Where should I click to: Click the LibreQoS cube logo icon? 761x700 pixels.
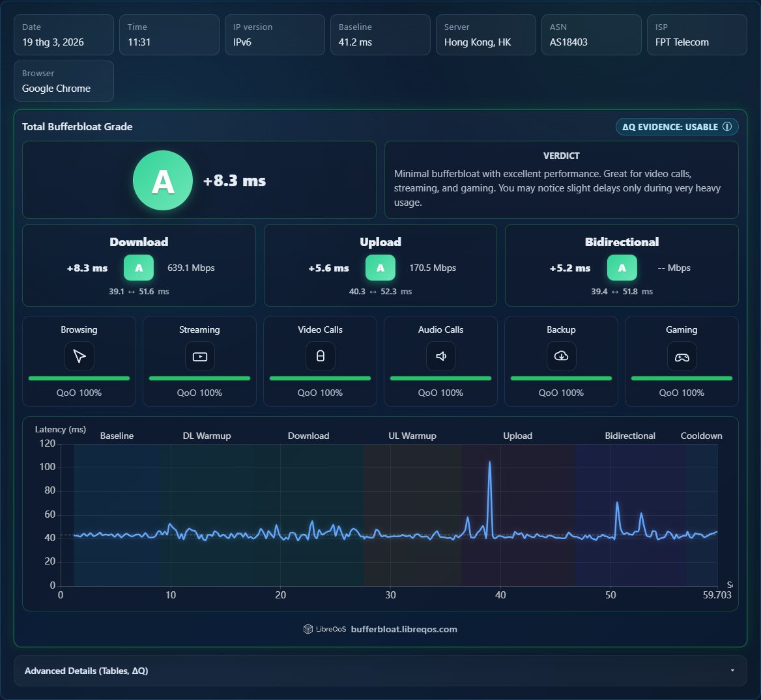click(x=308, y=629)
